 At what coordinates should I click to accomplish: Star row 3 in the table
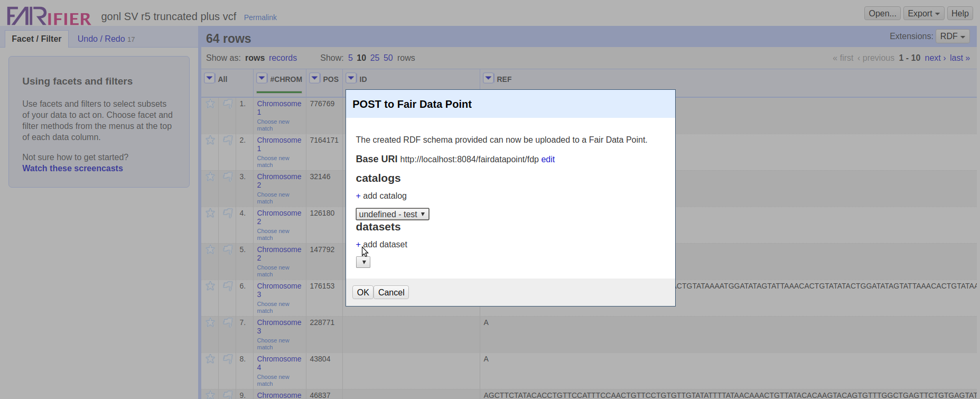210,177
